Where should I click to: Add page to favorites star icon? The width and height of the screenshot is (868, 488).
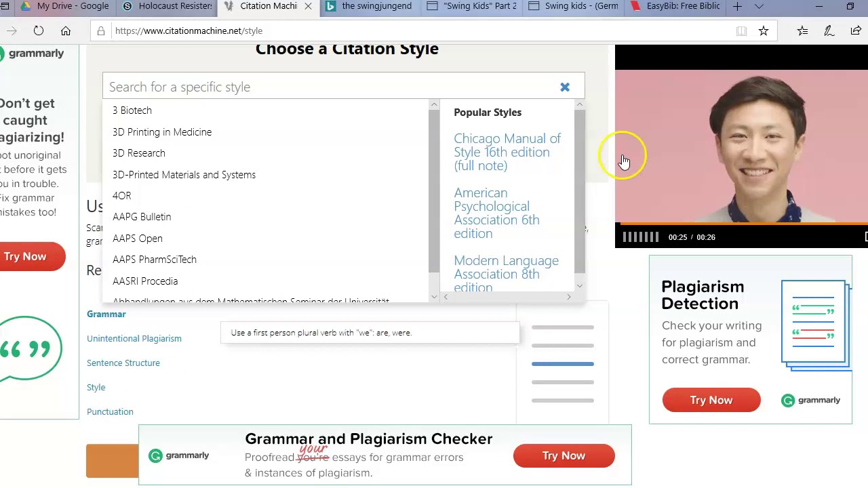coord(764,30)
